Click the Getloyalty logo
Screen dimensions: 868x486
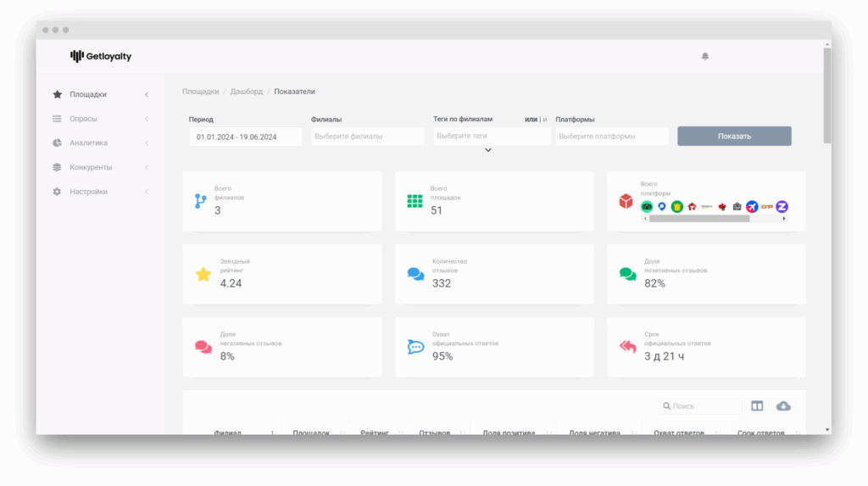(101, 56)
